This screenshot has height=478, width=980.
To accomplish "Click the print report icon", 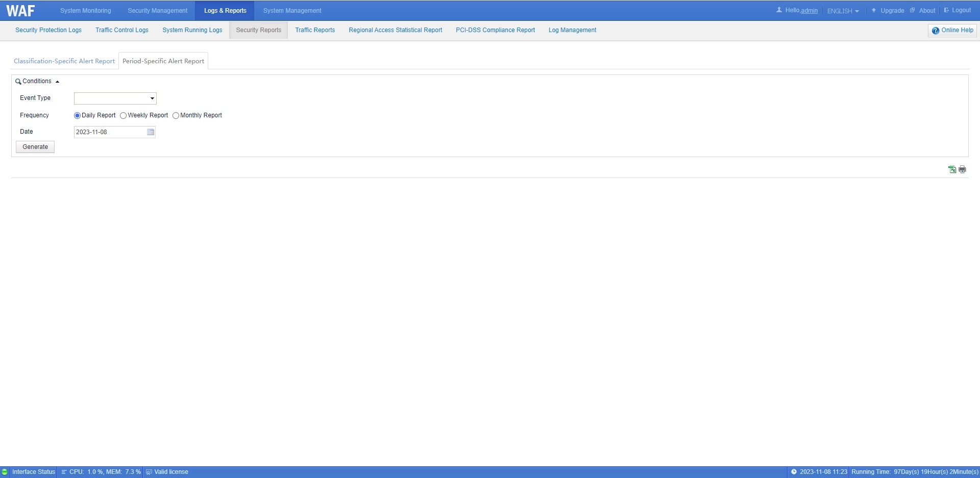I will point(962,169).
